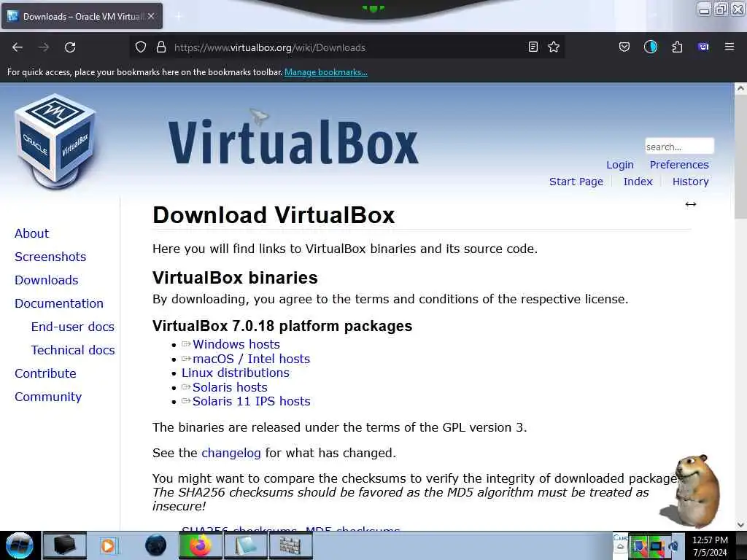Open the Pocket save icon
The image size is (747, 560).
click(624, 47)
